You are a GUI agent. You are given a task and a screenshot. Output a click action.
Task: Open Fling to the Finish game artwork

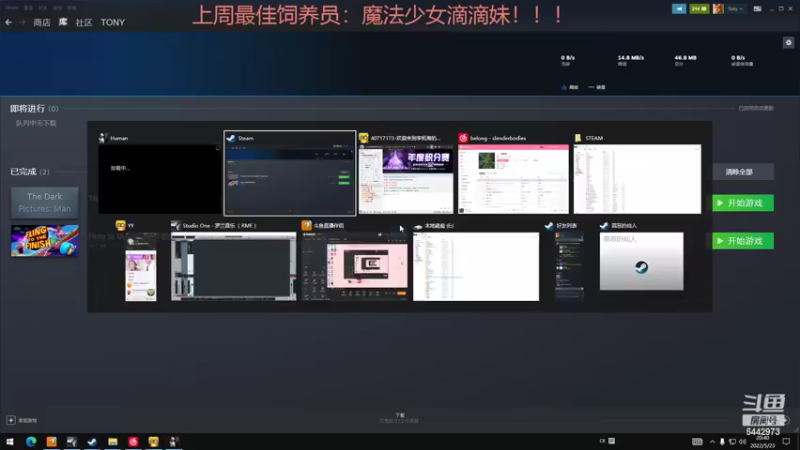[x=45, y=240]
